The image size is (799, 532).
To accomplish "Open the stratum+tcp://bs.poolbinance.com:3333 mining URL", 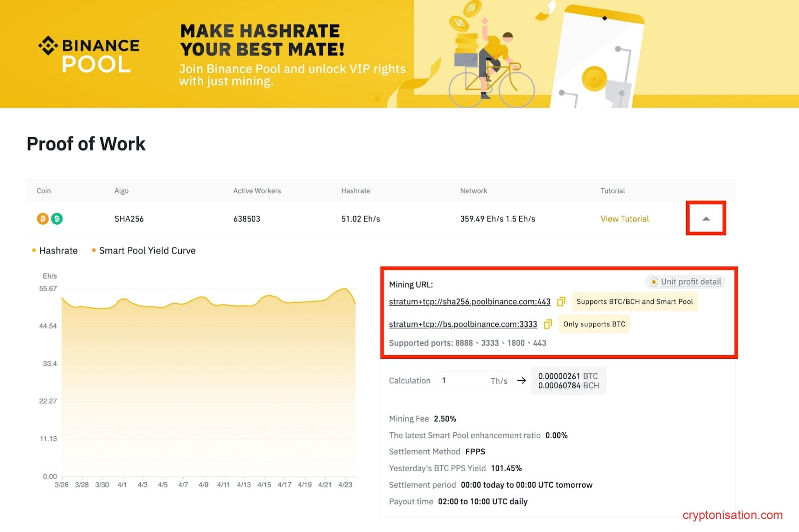I will point(462,324).
